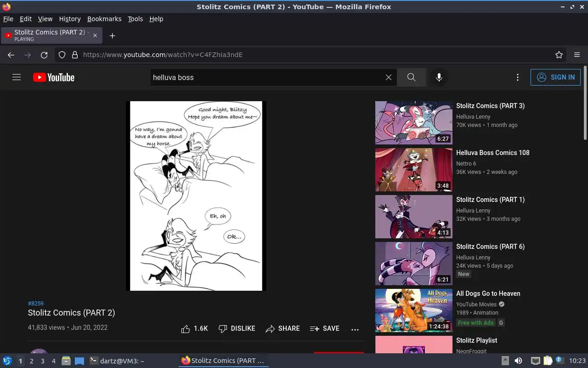Open the YouTube guide hamburger menu

coord(17,77)
